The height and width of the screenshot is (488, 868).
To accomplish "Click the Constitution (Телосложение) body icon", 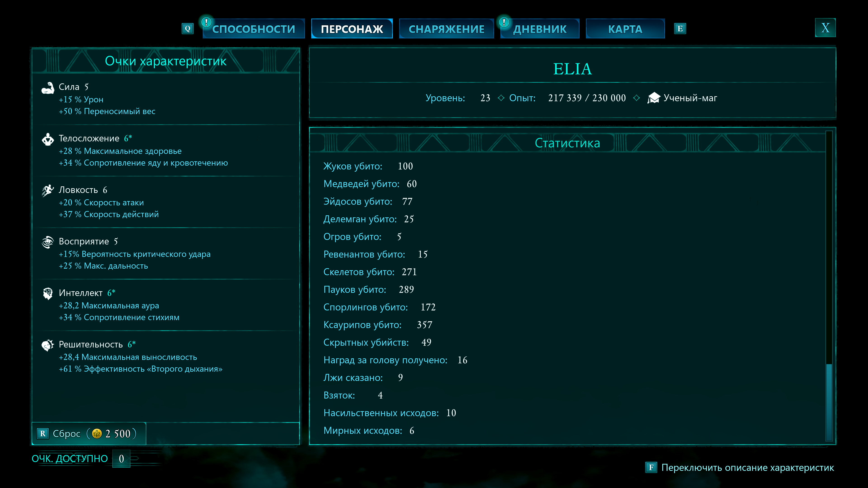I will click(x=47, y=139).
